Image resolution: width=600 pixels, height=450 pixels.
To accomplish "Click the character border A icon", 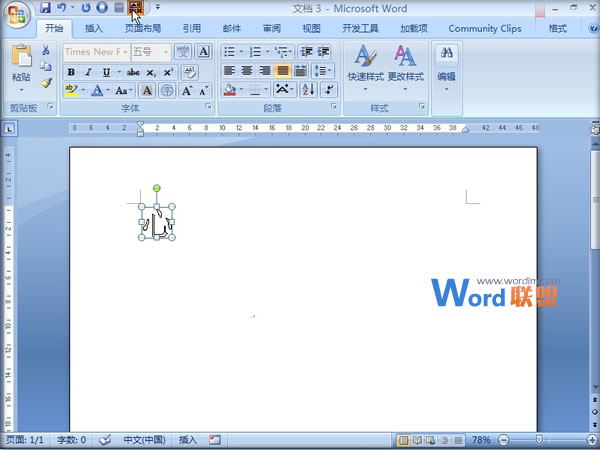I will tap(203, 52).
